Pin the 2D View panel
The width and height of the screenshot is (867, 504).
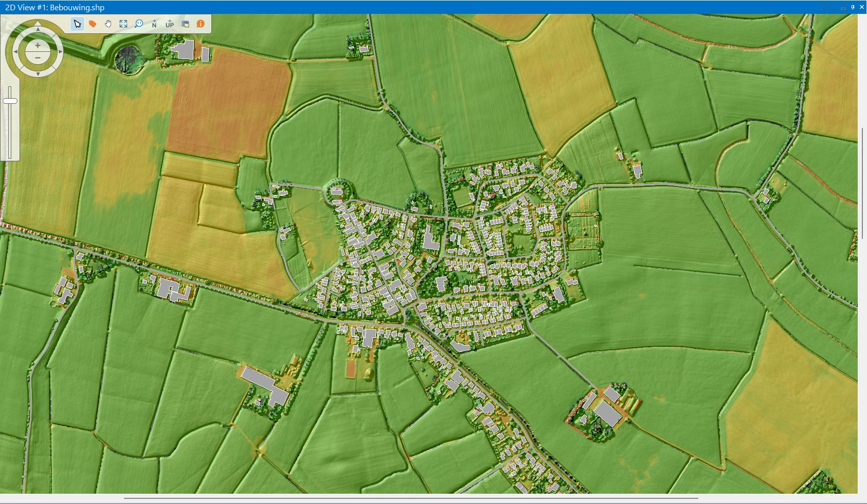(853, 8)
